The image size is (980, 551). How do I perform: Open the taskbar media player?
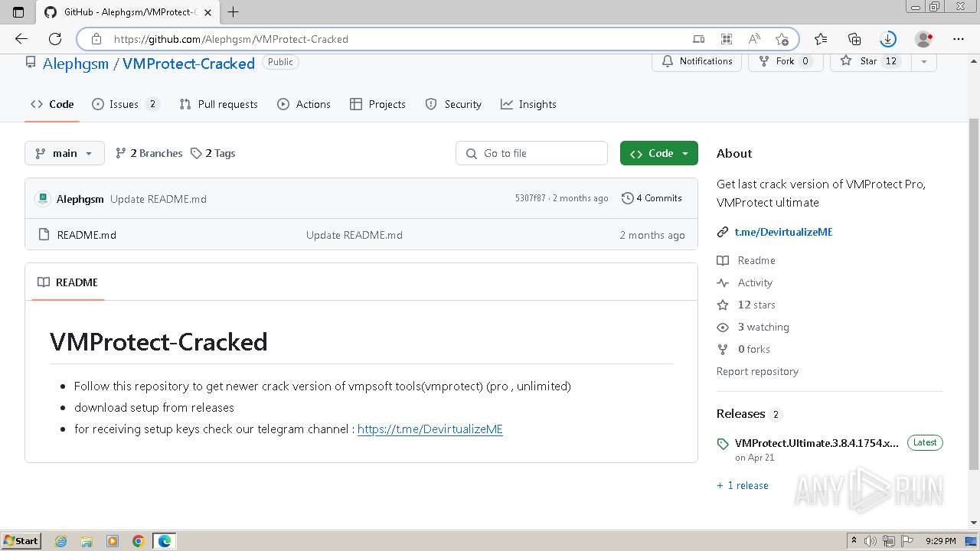(113, 541)
